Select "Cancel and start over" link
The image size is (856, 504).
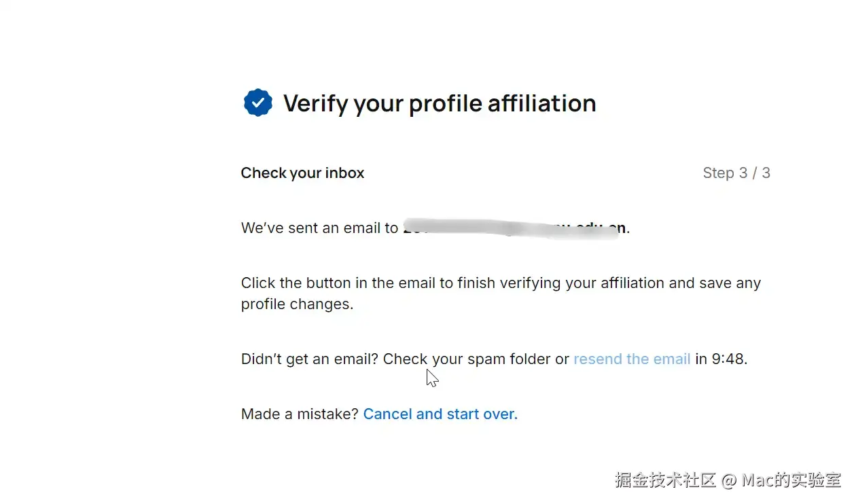pos(440,414)
